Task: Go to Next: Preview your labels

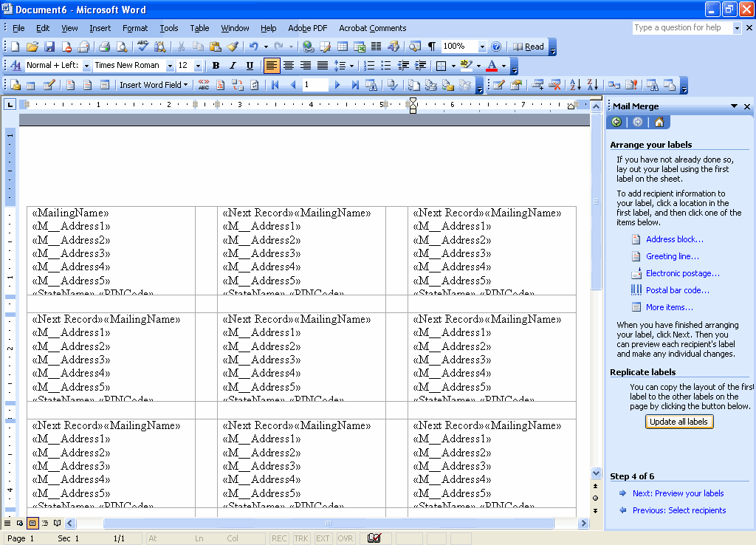Action: [x=678, y=493]
